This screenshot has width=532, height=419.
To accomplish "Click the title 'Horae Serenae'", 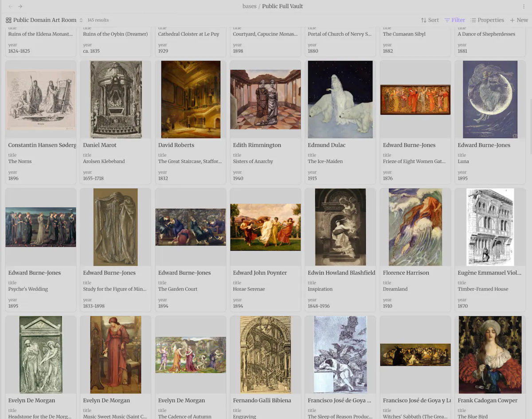I will point(249,289).
